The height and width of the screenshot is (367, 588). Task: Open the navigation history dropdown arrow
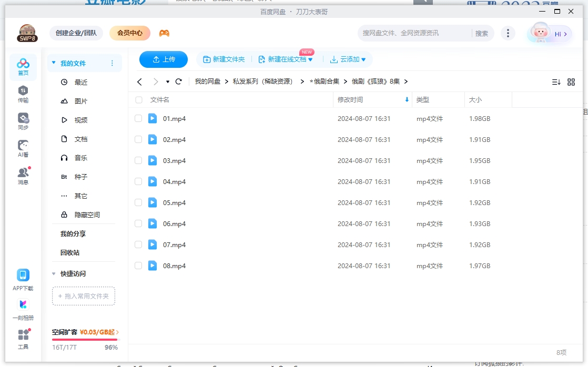coord(168,81)
